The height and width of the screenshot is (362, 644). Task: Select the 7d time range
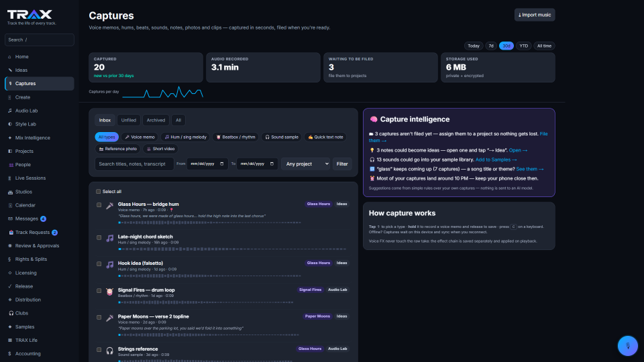[491, 46]
